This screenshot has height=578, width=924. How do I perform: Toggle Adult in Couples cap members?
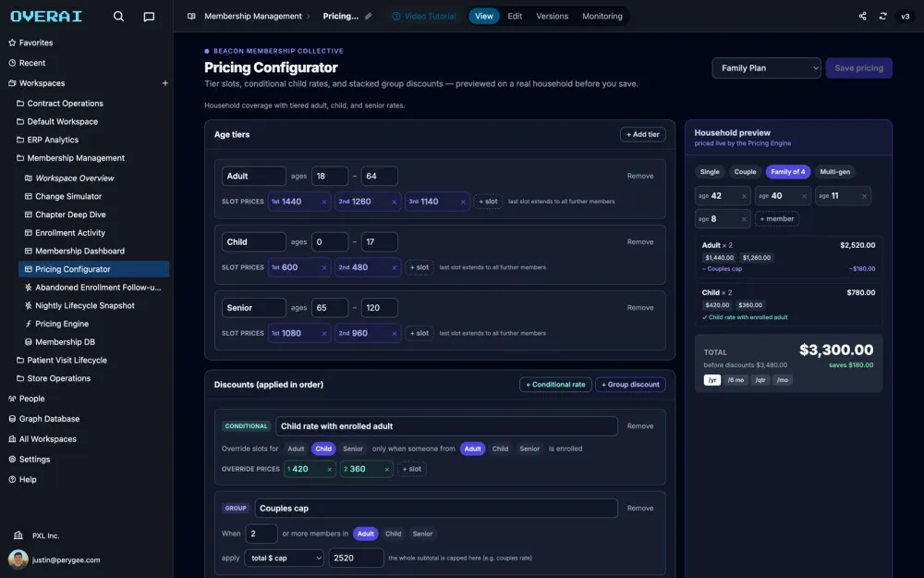tap(365, 534)
